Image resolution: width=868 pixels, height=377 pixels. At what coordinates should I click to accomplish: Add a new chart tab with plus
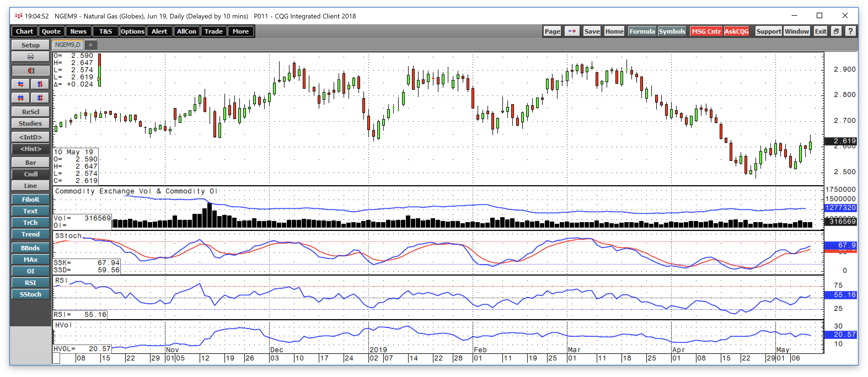(x=91, y=45)
